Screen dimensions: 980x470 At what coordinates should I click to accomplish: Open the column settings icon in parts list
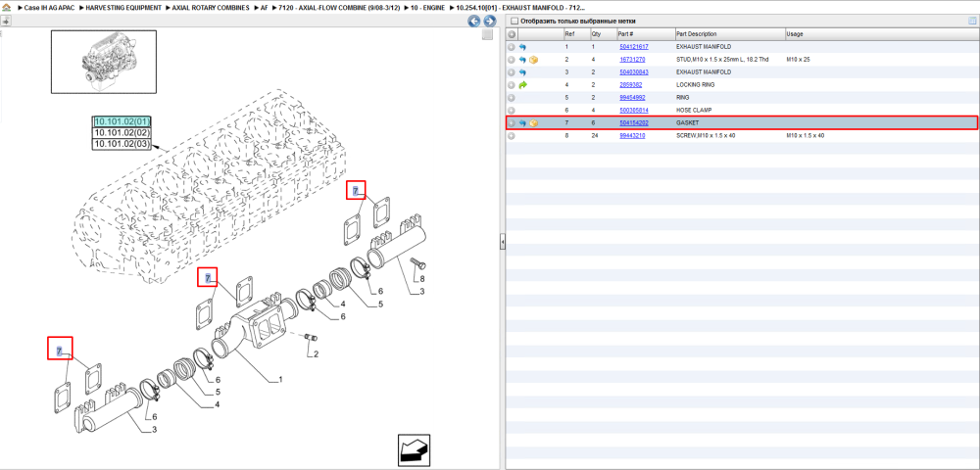(972, 22)
